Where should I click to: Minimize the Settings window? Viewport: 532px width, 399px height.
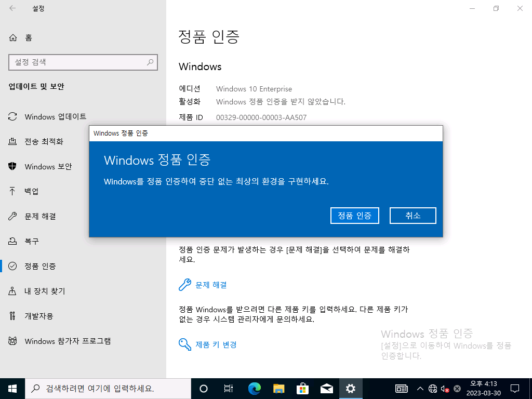tap(472, 8)
